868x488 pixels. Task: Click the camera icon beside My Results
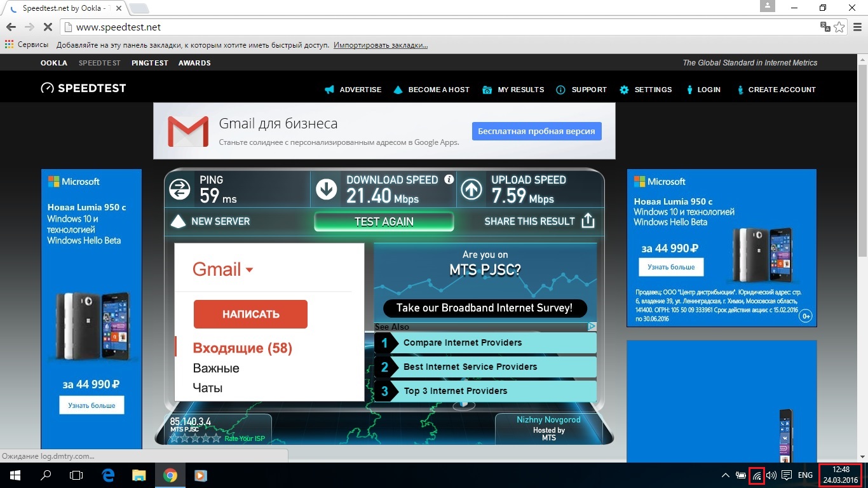click(x=487, y=90)
